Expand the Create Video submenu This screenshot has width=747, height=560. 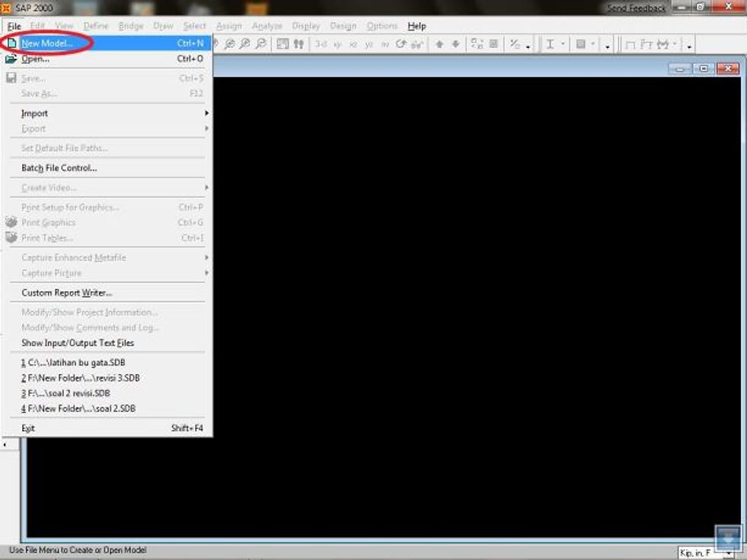point(107,187)
